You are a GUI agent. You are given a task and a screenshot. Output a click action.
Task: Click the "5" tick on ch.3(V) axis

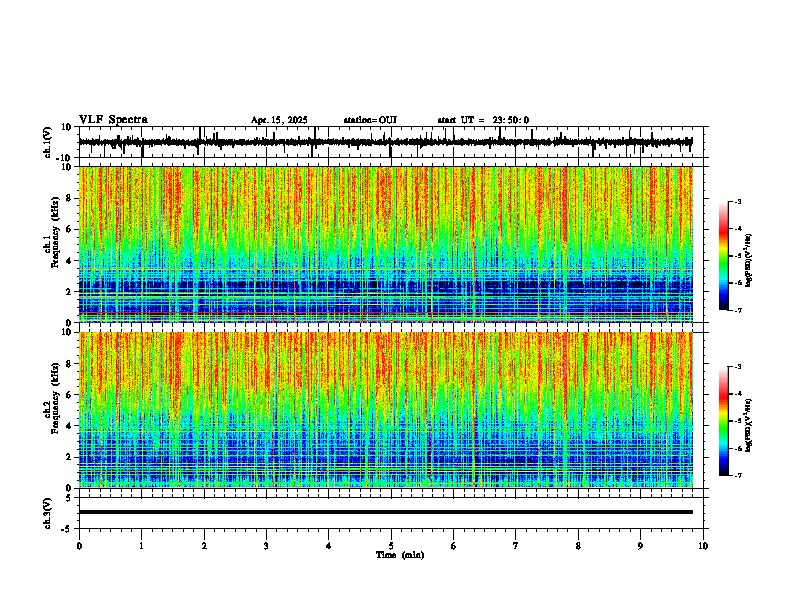pos(69,498)
